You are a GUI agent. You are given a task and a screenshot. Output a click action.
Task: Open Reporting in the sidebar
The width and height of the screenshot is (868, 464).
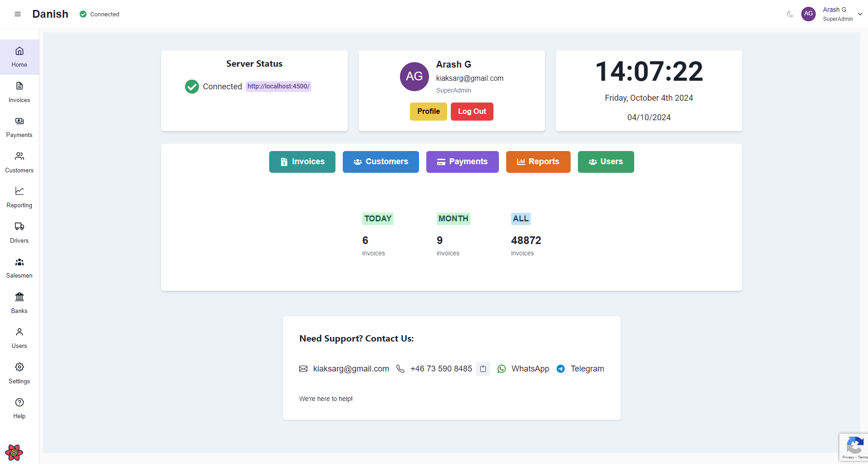pyautogui.click(x=20, y=198)
